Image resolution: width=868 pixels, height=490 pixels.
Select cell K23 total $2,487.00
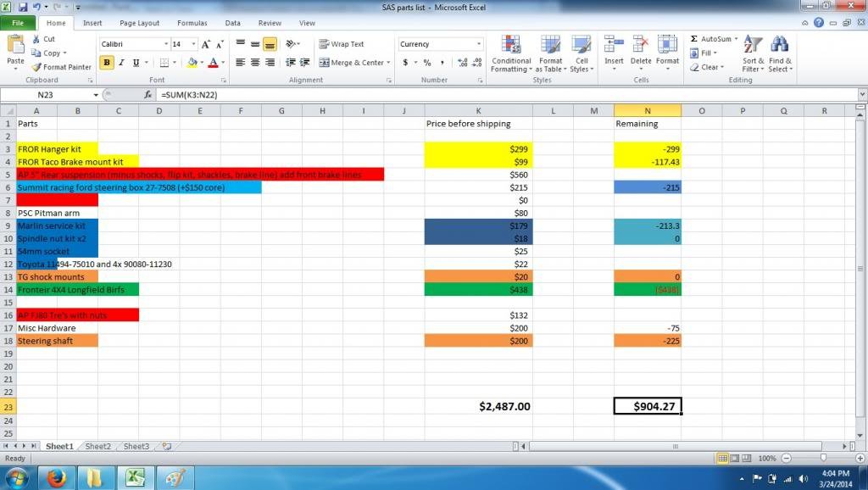click(479, 406)
